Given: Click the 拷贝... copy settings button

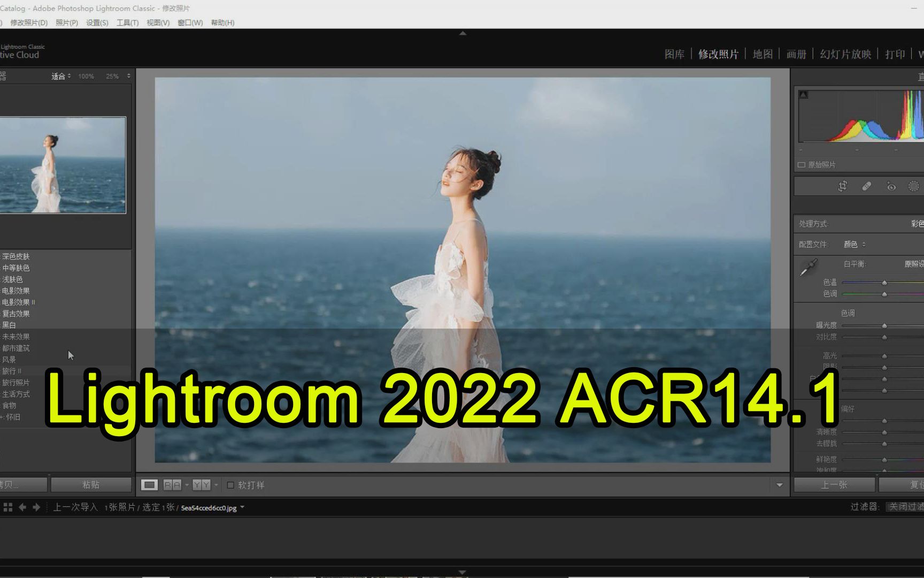Looking at the screenshot, I should coord(23,485).
